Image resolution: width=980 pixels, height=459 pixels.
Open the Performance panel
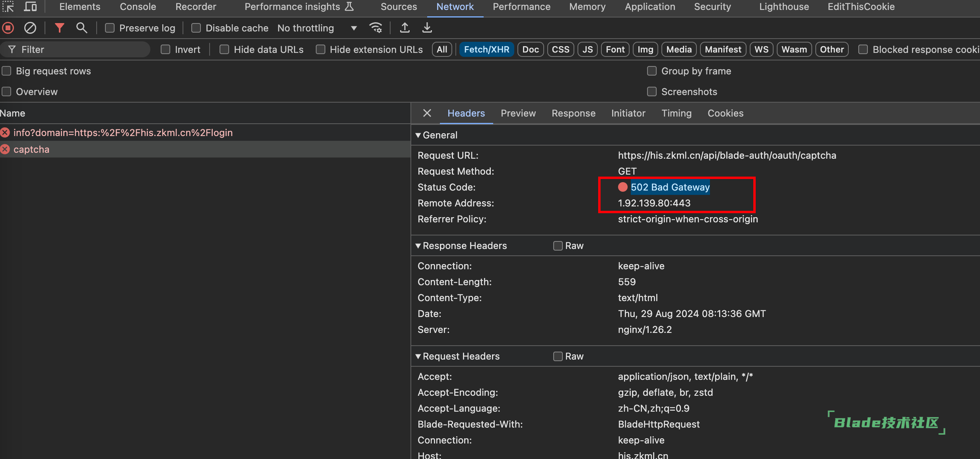coord(522,7)
